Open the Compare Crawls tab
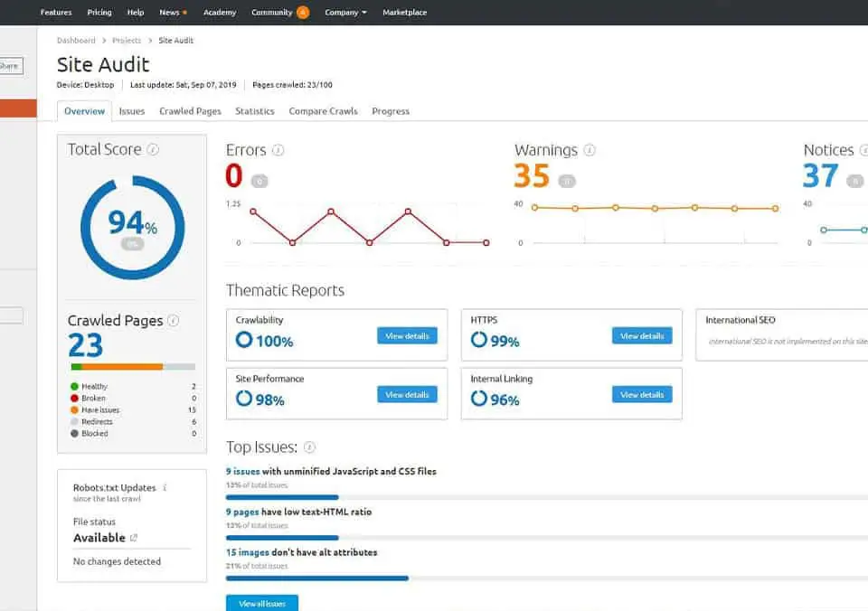Image resolution: width=868 pixels, height=611 pixels. [x=323, y=111]
